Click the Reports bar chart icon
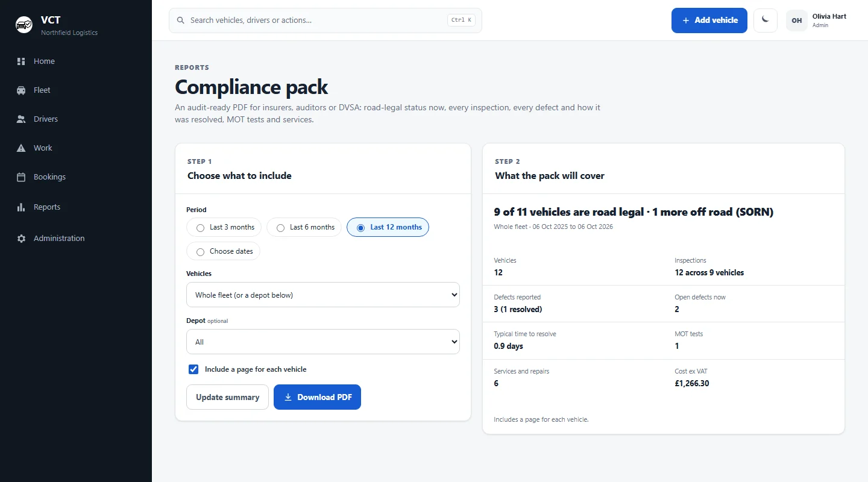Viewport: 868px width, 482px height. pyautogui.click(x=21, y=207)
